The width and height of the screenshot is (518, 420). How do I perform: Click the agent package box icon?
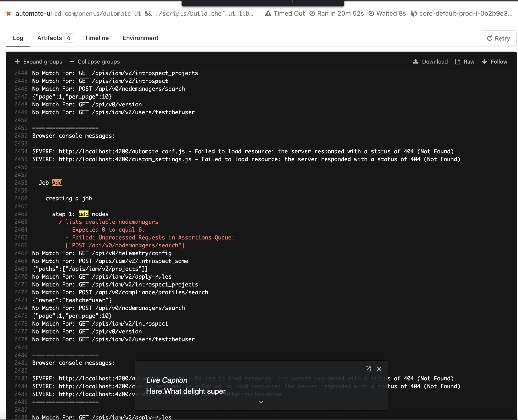coord(414,14)
